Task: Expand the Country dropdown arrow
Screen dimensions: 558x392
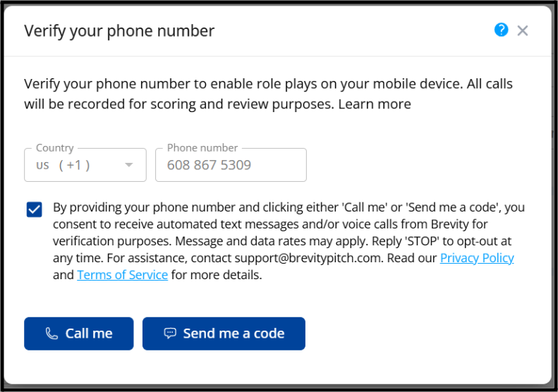Action: pyautogui.click(x=129, y=165)
